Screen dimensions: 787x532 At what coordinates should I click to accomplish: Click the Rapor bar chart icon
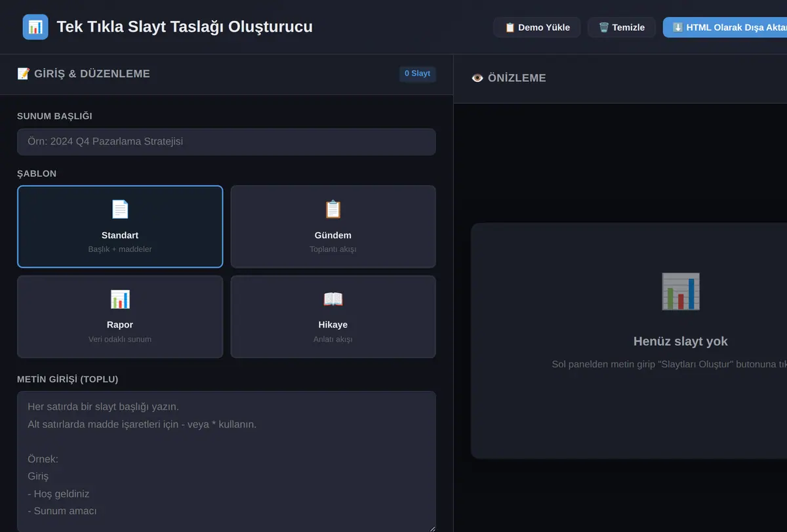click(x=120, y=299)
